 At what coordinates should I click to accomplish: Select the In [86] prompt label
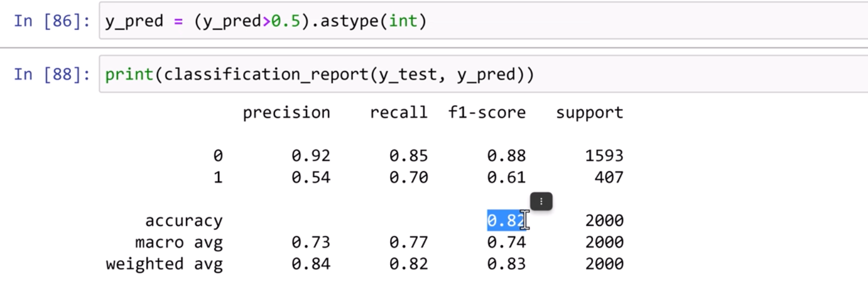tap(52, 22)
